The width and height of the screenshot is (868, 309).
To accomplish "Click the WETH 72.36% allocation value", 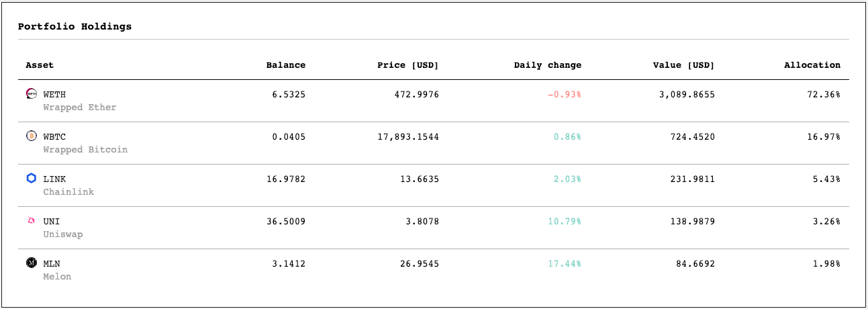I will click(x=824, y=94).
